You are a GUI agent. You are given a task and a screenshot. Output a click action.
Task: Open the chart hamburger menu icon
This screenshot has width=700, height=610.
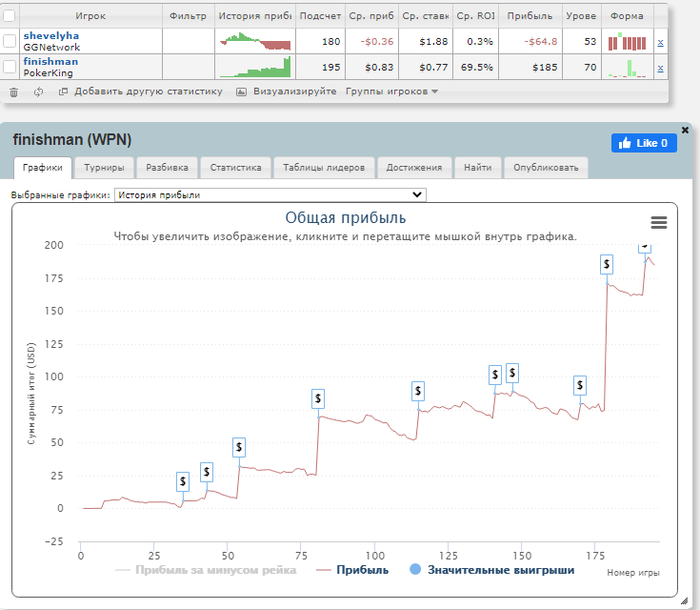[659, 222]
